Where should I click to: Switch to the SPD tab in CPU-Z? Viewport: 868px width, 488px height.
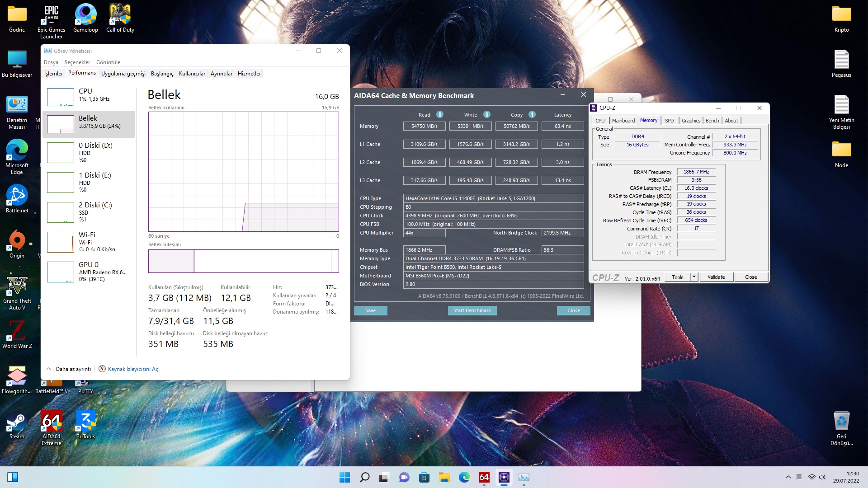point(669,121)
